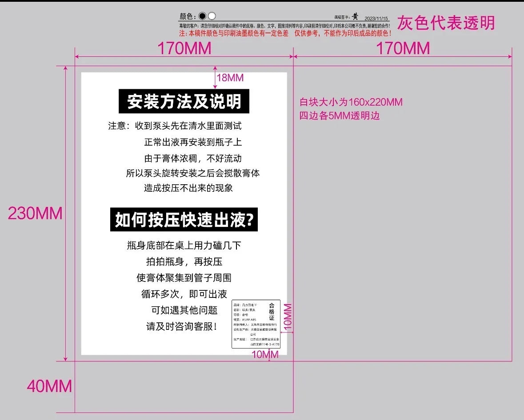Click the line 拍拍瓶身，再按压
The height and width of the screenshot is (420, 524).
pos(184,262)
